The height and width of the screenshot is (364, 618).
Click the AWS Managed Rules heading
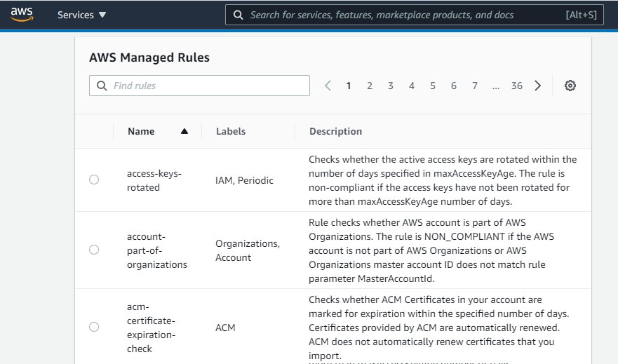click(149, 58)
